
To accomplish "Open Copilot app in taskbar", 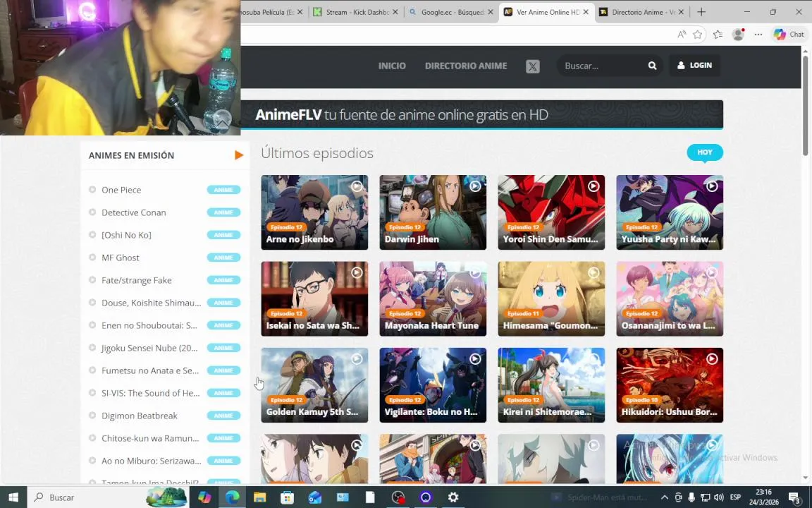I will point(204,497).
